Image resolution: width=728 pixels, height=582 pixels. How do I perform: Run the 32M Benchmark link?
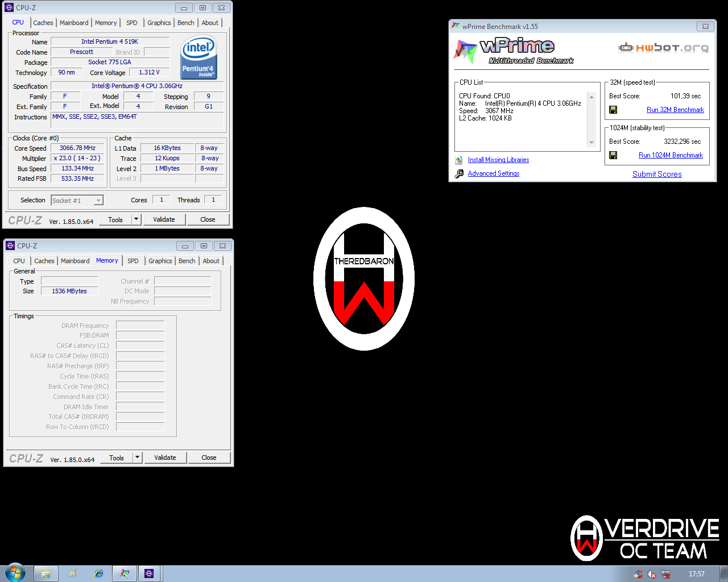pyautogui.click(x=675, y=110)
